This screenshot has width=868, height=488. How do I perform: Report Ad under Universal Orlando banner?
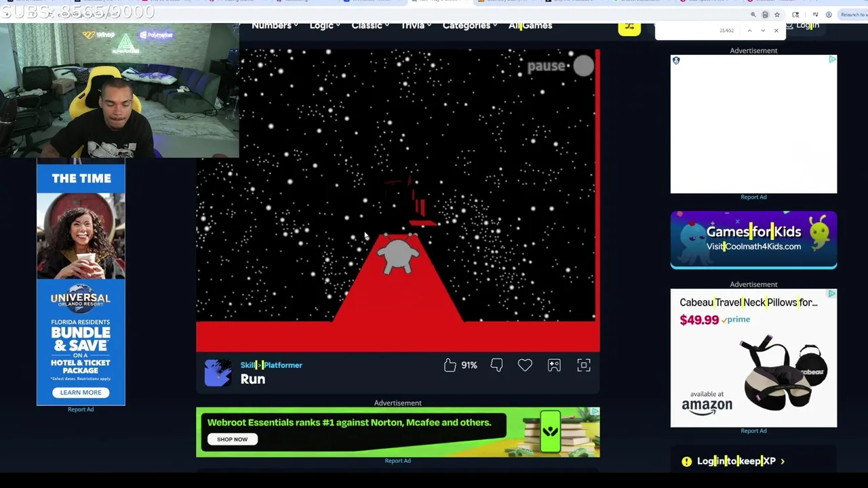click(x=81, y=409)
